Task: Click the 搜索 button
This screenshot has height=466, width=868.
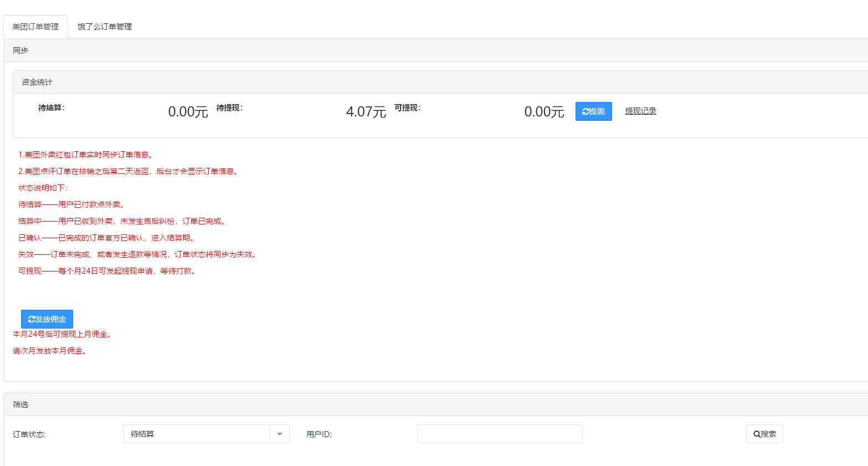Action: 764,434
